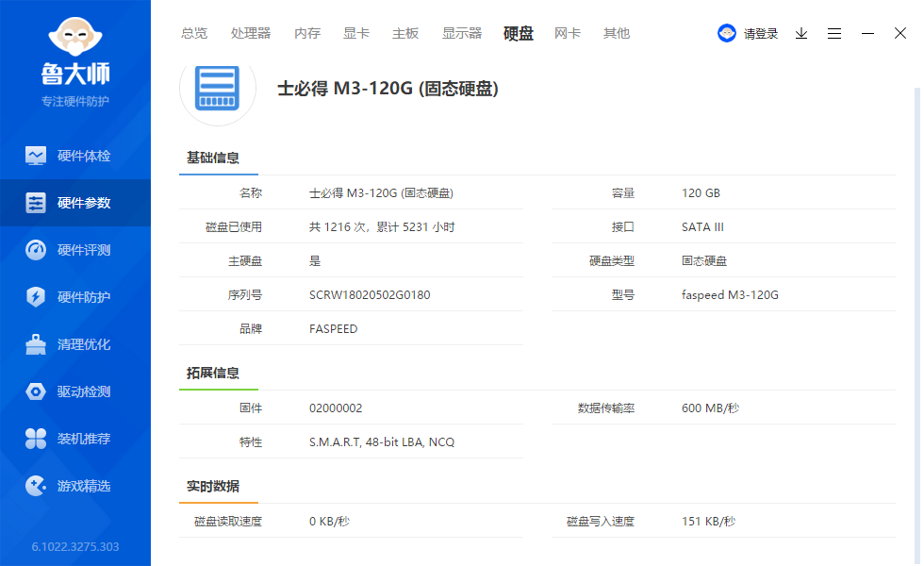Viewport: 924px width, 566px height.
Task: Open 游戏精选 games section
Action: tap(75, 486)
